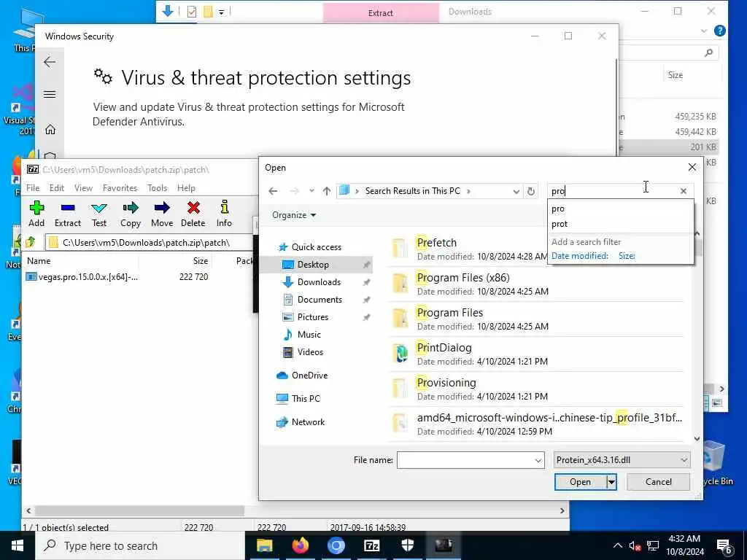
Task: Select Videos in navigation pane
Action: [310, 352]
